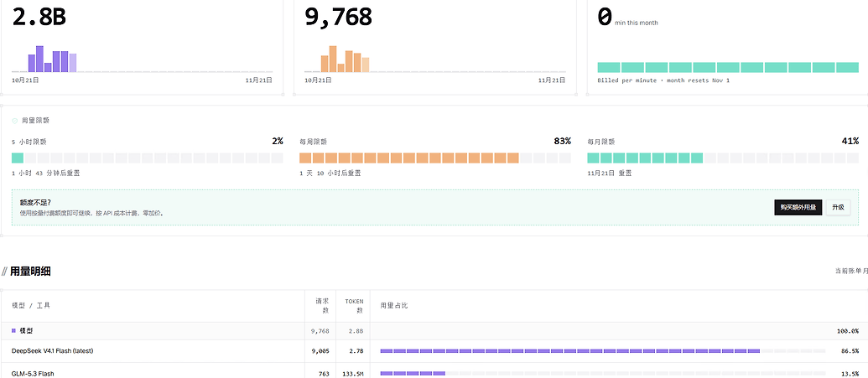Click the 1 天 10 小时后重置 text
This screenshot has height=378, width=868.
[330, 173]
